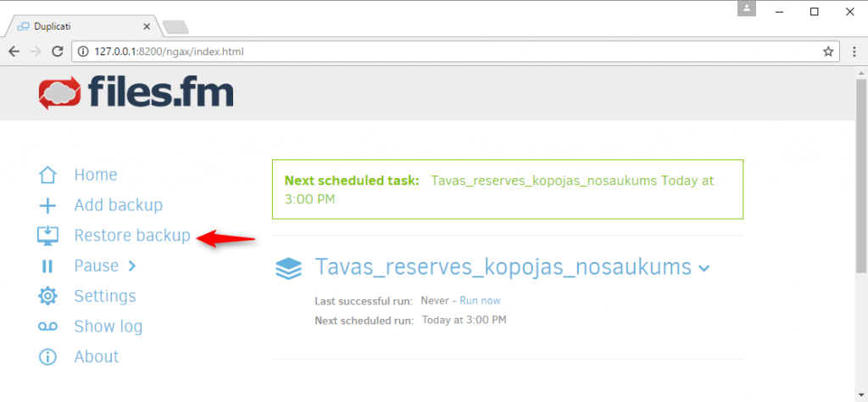Click the files.fm logo
868x402 pixels.
tap(136, 92)
